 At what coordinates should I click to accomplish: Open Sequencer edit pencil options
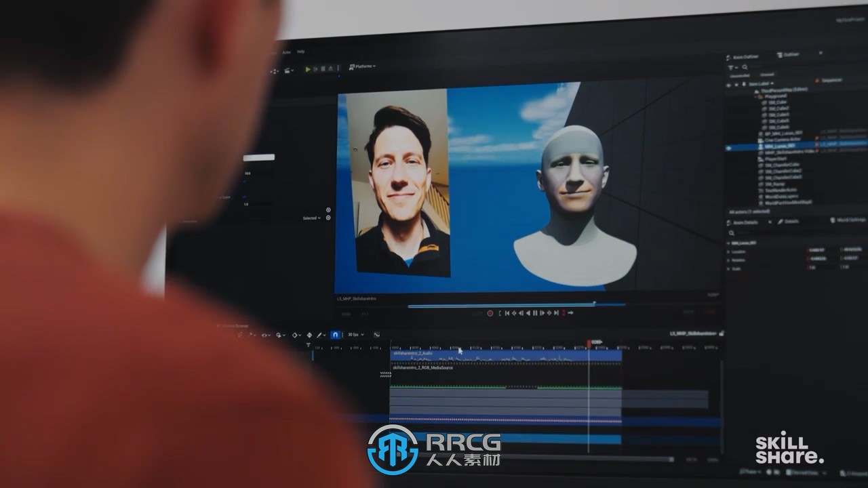point(321,335)
